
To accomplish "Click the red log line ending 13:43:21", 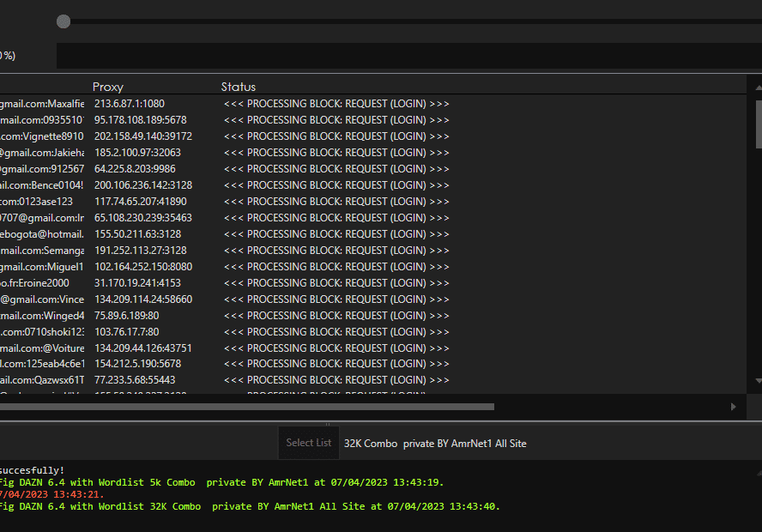I will pos(52,494).
